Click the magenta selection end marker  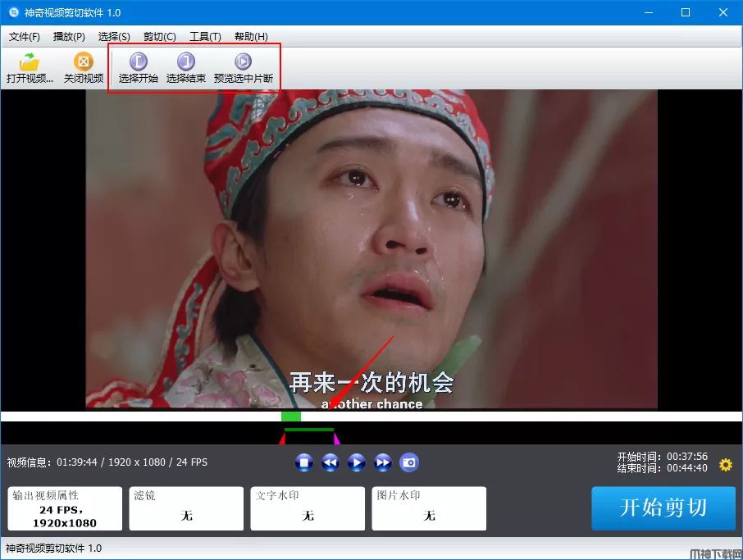click(x=336, y=439)
